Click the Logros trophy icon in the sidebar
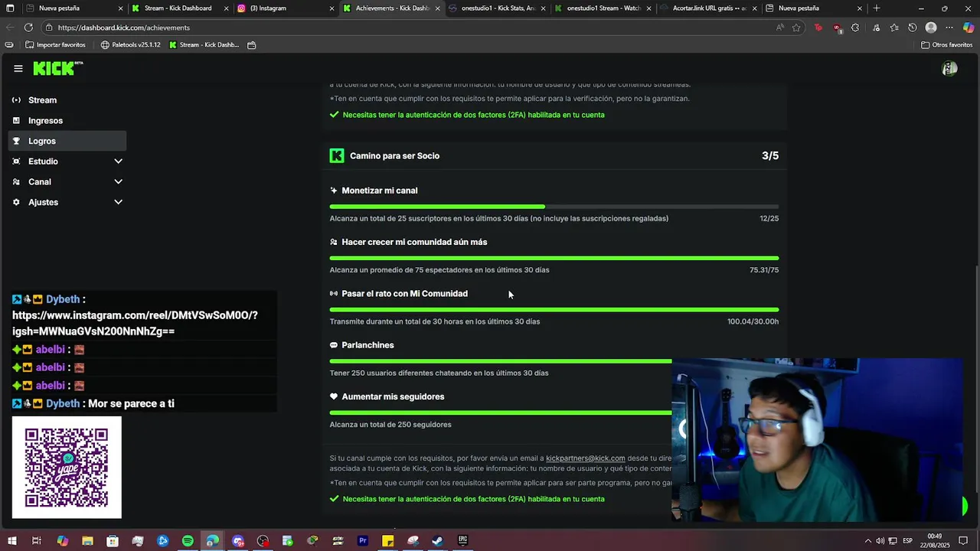 (x=16, y=141)
